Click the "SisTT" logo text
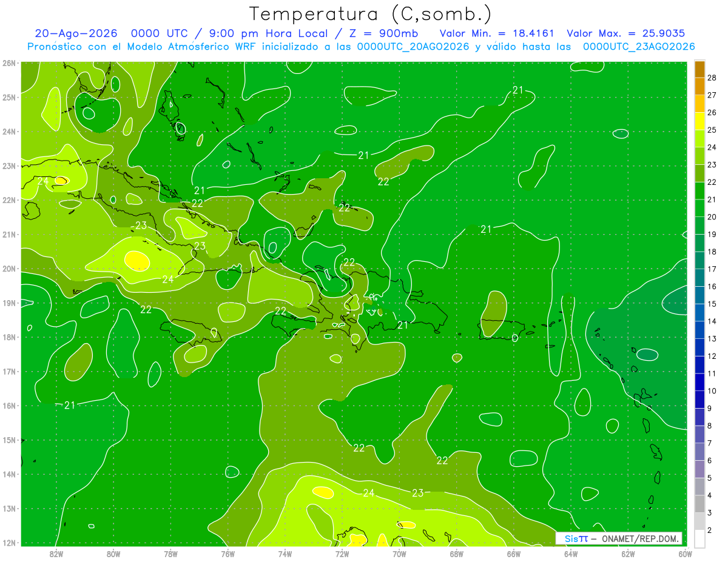This screenshot has width=728, height=562. pos(576,538)
